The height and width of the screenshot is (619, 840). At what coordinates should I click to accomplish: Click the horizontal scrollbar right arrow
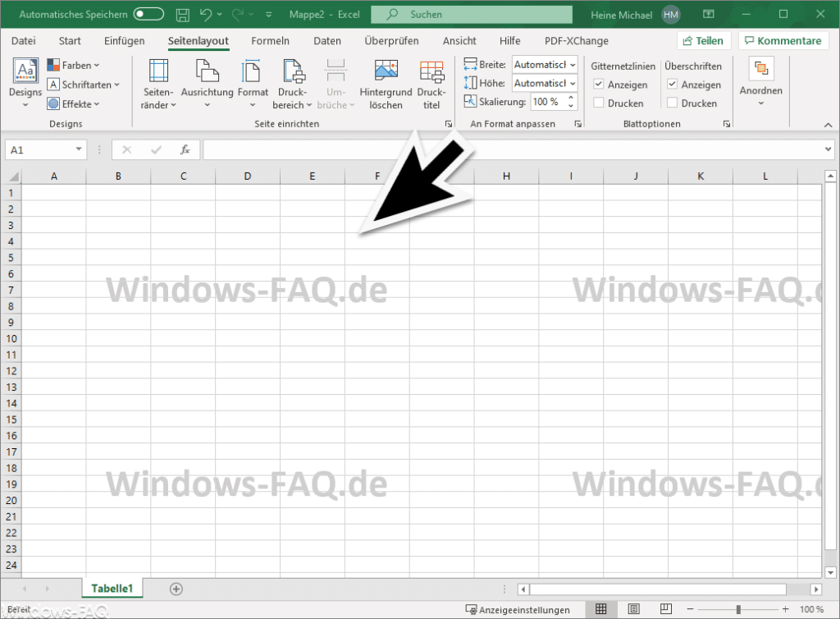pos(816,589)
